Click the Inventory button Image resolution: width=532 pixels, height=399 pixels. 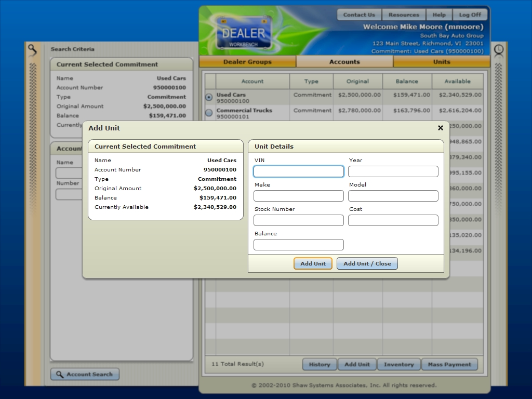[398, 364]
